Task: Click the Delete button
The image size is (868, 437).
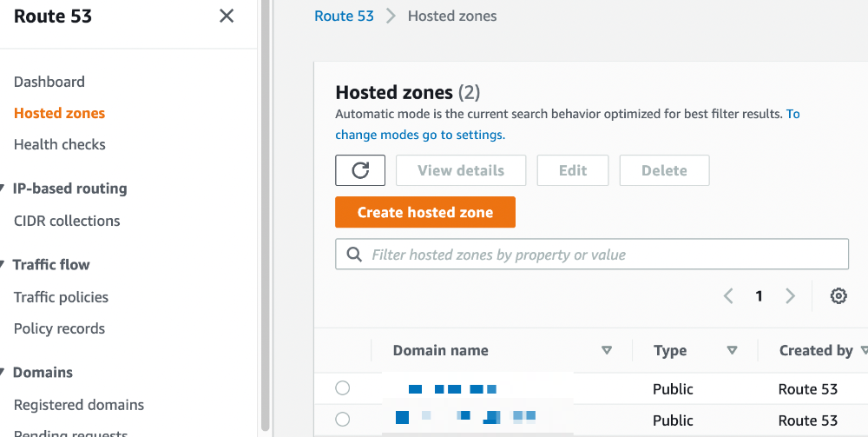Action: (664, 170)
